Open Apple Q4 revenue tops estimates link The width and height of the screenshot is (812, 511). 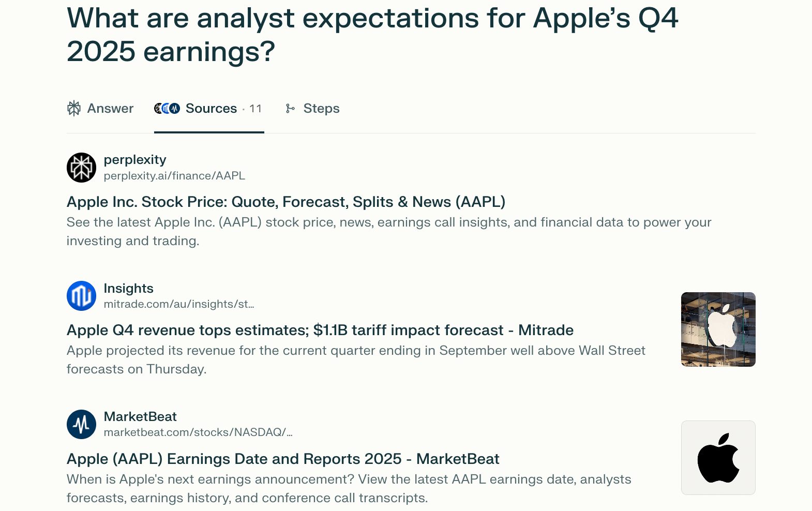coord(320,330)
